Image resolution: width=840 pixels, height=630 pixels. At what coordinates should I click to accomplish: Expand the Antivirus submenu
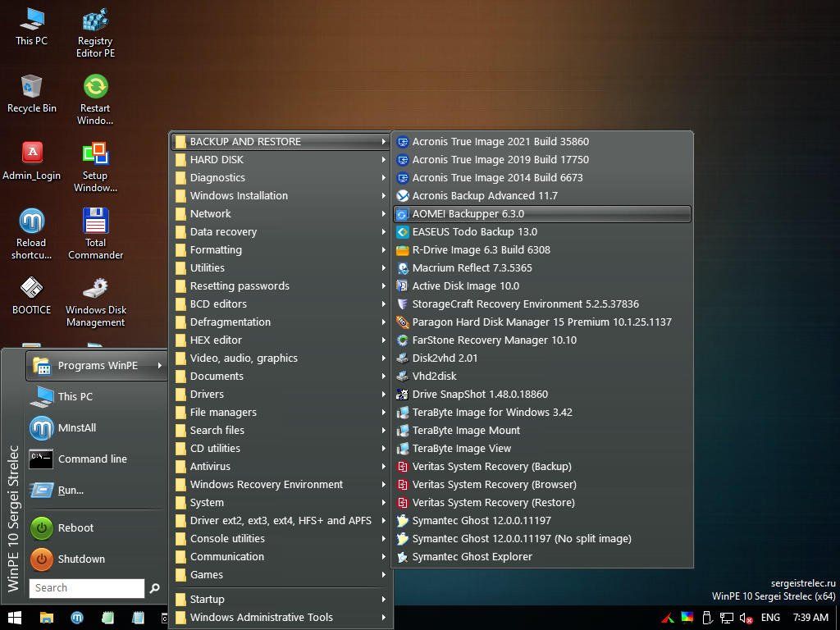coord(281,466)
